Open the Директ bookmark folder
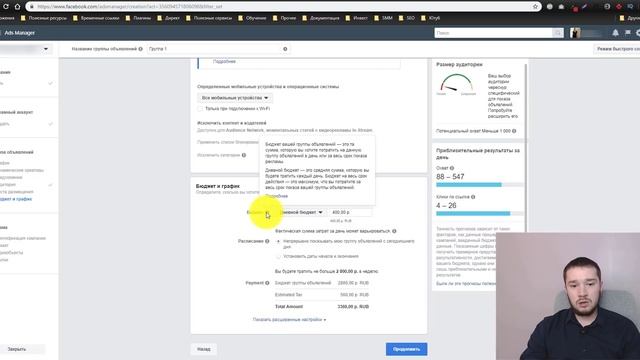 point(168,18)
